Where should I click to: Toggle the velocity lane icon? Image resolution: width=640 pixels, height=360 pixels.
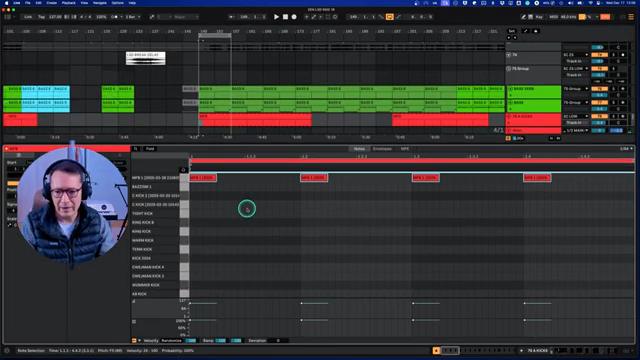click(x=134, y=302)
